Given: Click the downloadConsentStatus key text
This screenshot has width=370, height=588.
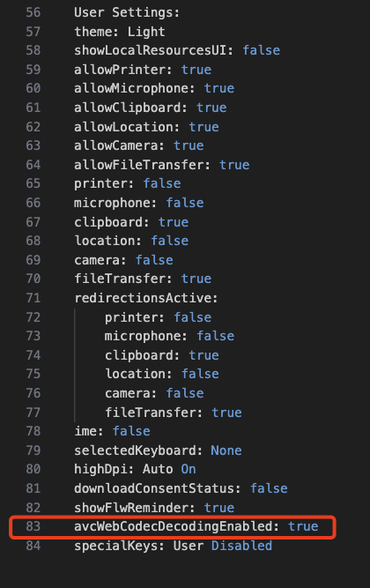Looking at the screenshot, I should pos(153,488).
